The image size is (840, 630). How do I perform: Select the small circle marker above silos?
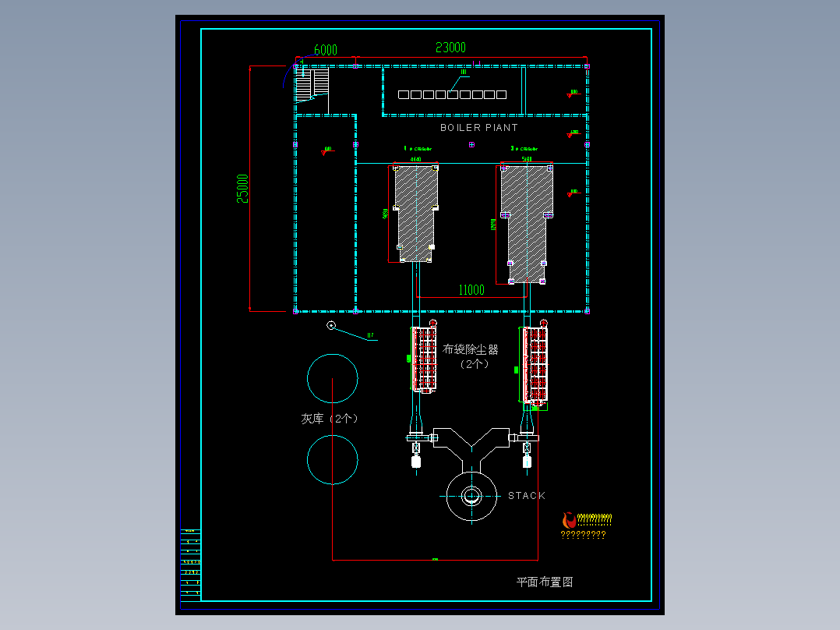pos(331,325)
